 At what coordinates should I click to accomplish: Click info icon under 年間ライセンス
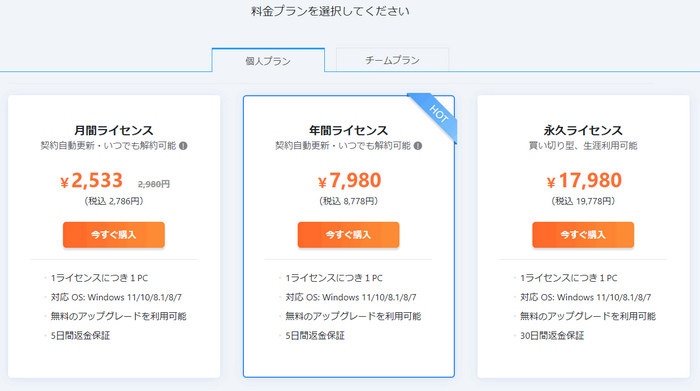[x=418, y=146]
